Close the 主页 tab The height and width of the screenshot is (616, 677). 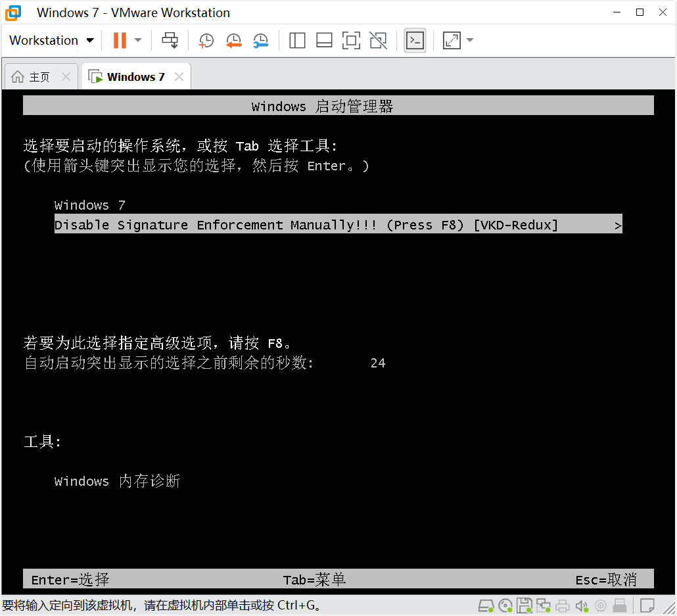click(66, 77)
